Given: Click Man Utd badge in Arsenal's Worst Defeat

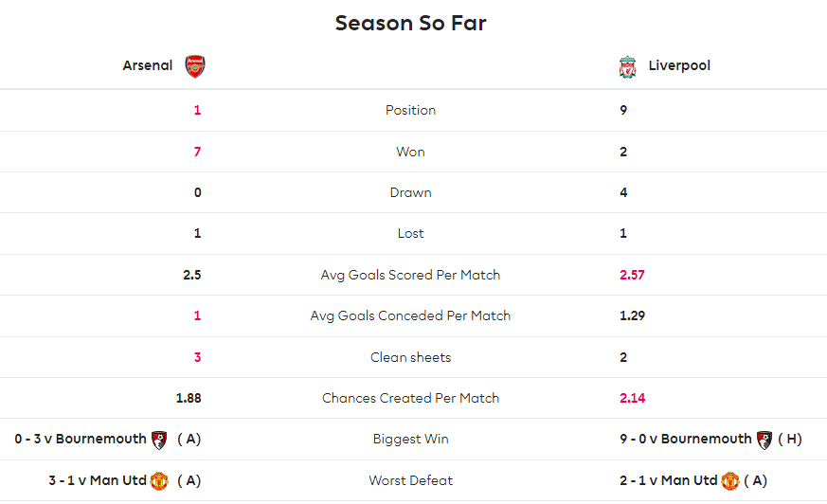Looking at the screenshot, I should [159, 481].
